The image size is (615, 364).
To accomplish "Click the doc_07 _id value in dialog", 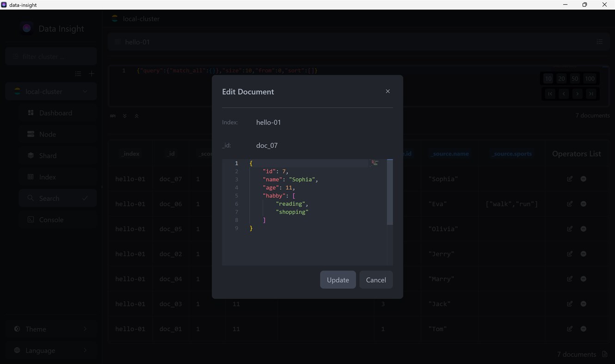I will 267,145.
